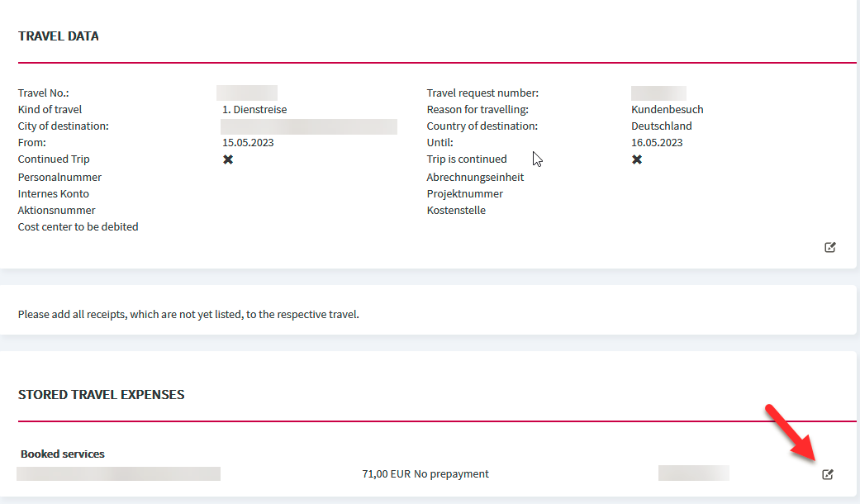Click the edit icon in Travel Data section
The height and width of the screenshot is (504, 860).
(829, 247)
